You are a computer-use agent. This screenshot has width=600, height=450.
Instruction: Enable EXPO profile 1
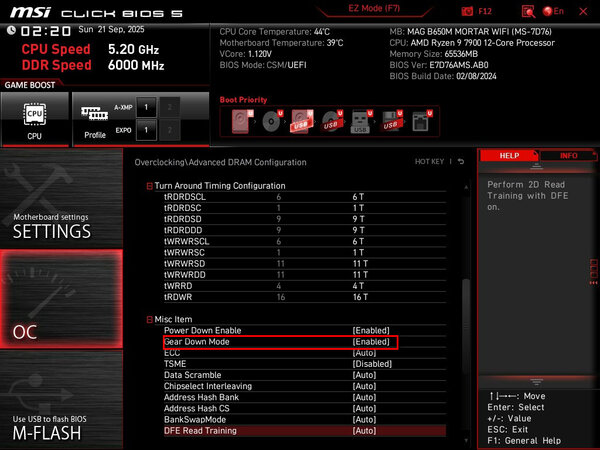[146, 130]
